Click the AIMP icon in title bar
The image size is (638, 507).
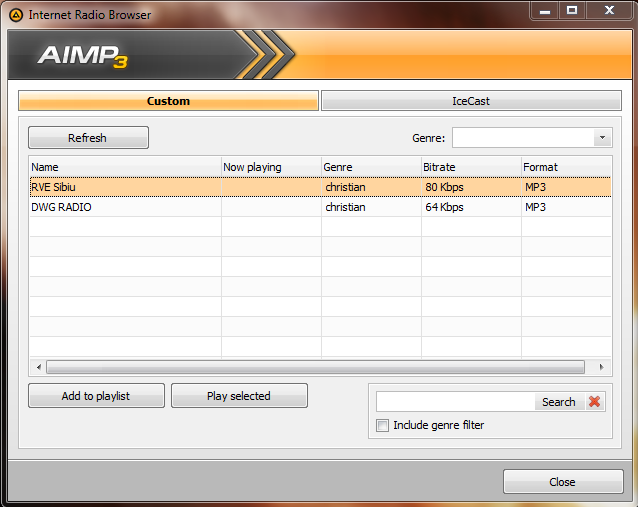coord(16,15)
